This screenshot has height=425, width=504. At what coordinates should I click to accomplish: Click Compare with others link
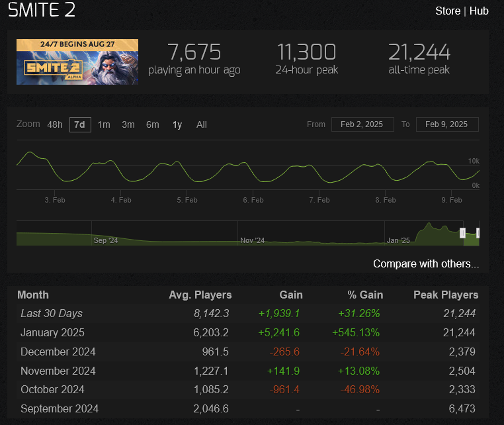pos(426,264)
